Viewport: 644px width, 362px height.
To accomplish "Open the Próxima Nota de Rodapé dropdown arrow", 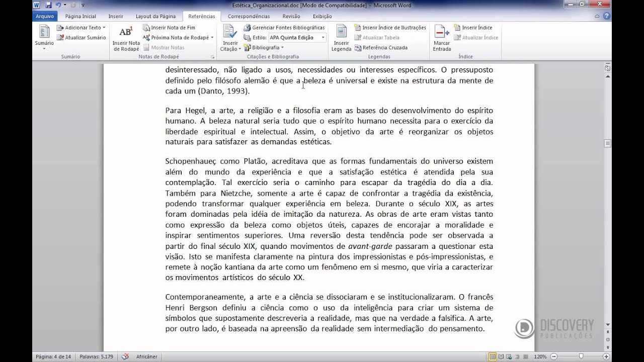I will point(212,38).
